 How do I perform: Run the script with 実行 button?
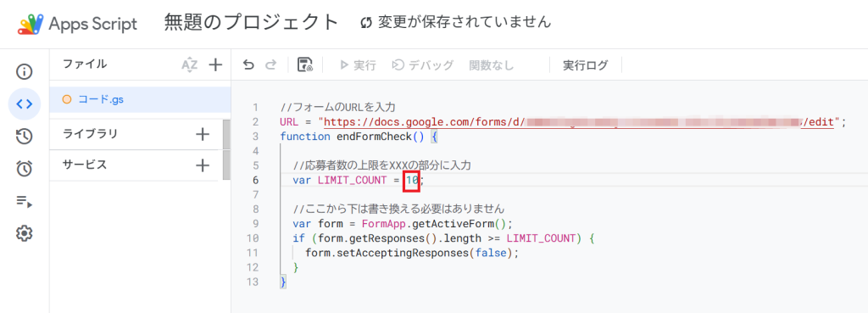358,65
